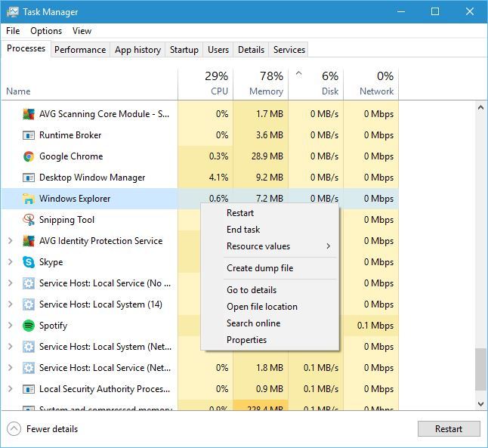The width and height of the screenshot is (488, 448).
Task: Open the View menu
Action: [x=82, y=31]
